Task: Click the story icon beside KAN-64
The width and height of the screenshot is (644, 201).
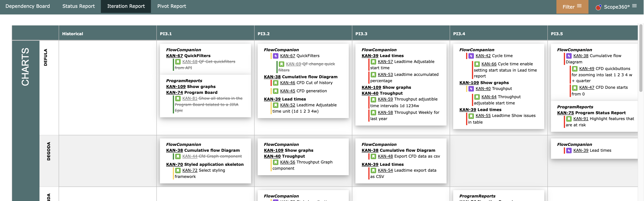Action: coord(477,97)
